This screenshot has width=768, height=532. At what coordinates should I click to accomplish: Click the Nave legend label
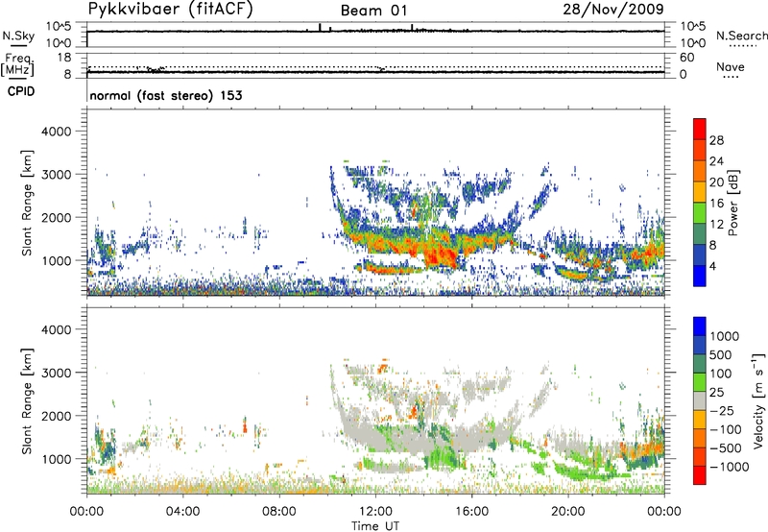click(731, 67)
